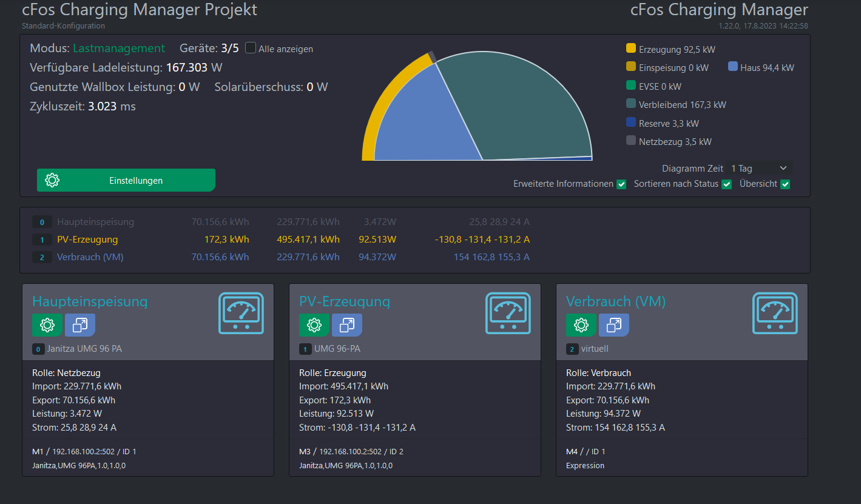Image resolution: width=861 pixels, height=504 pixels.
Task: Click the version text 1.22.0, 17.8.2023
Action: coord(763,26)
